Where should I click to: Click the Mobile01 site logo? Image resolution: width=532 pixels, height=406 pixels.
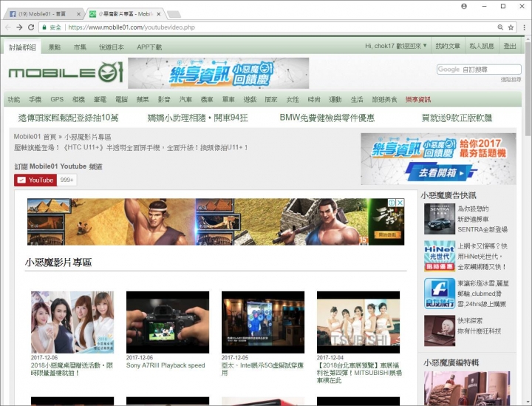65,72
